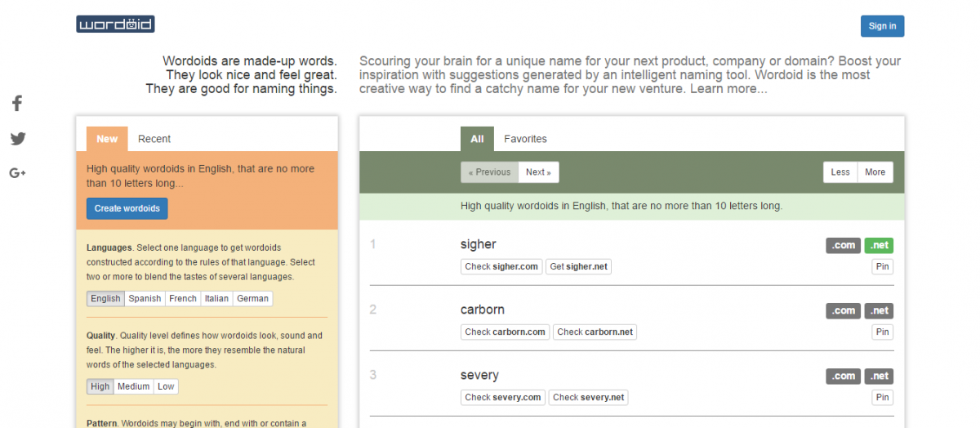Share on Twitter via sidebar icon
This screenshot has height=428, width=980.
click(x=18, y=138)
